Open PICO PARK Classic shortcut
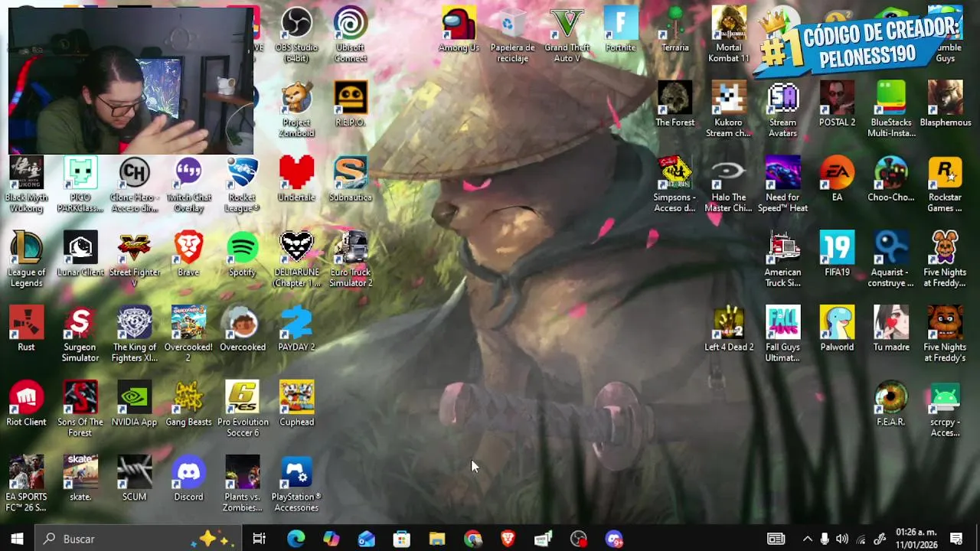 coord(80,173)
